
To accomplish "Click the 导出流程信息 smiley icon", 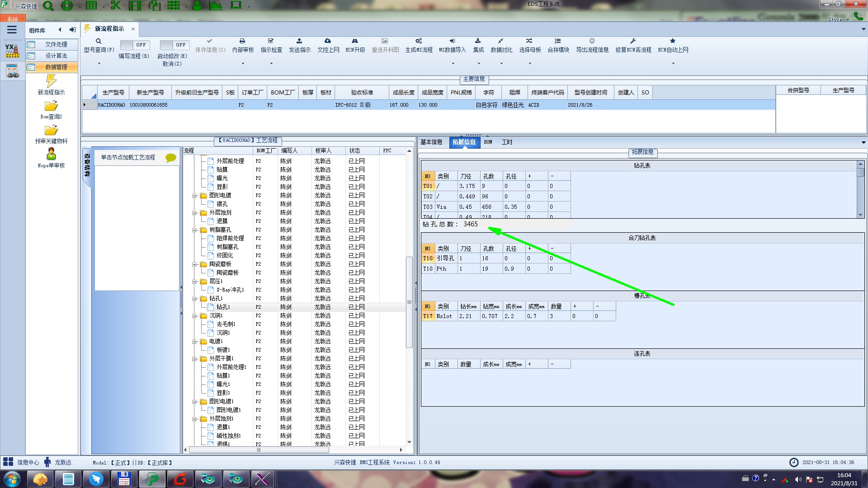I will [x=592, y=41].
